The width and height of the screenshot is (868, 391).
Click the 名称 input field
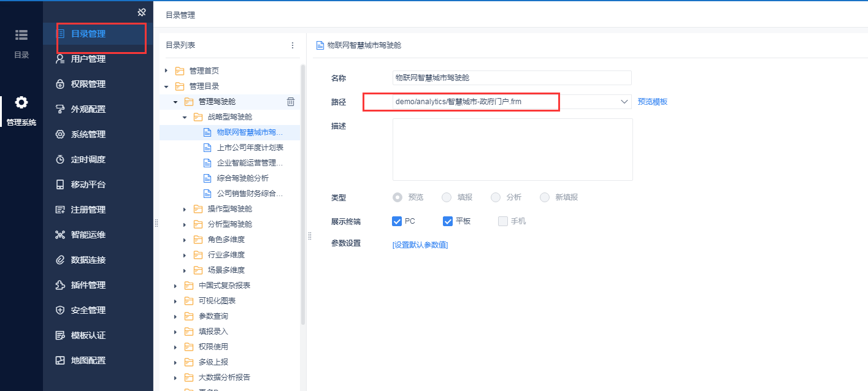pyautogui.click(x=512, y=78)
